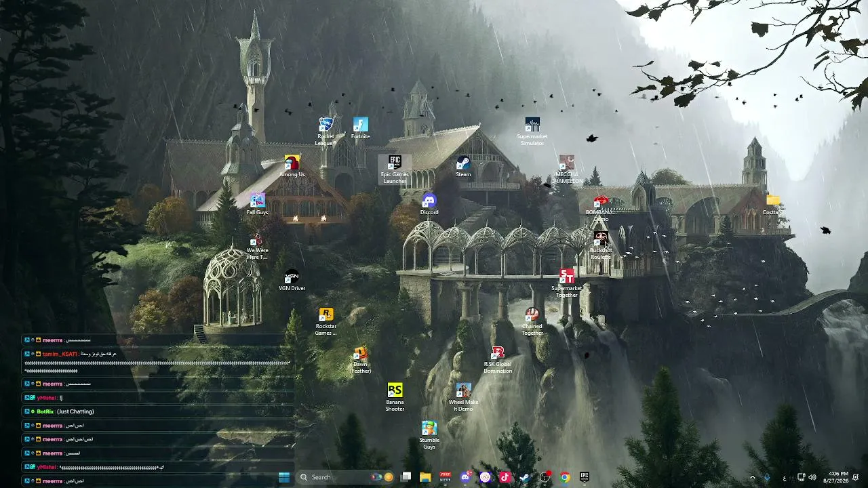Select the VGN Driver desktop shortcut
The height and width of the screenshot is (488, 868).
coord(292,280)
